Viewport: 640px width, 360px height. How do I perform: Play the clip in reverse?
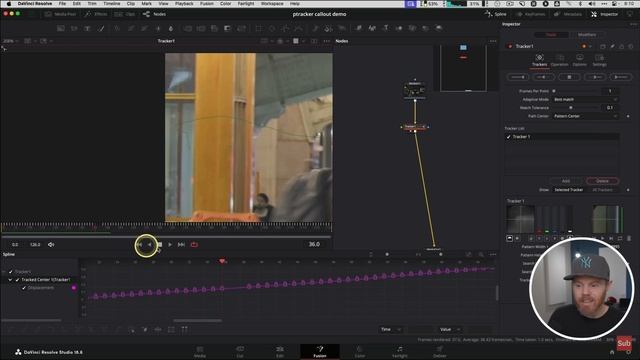(x=149, y=244)
